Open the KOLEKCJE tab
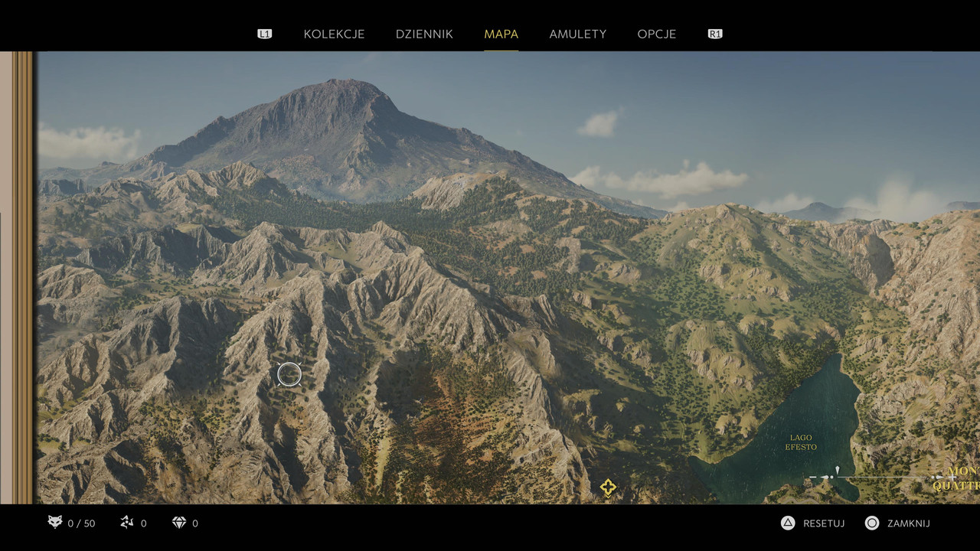This screenshot has height=551, width=980. tap(334, 34)
